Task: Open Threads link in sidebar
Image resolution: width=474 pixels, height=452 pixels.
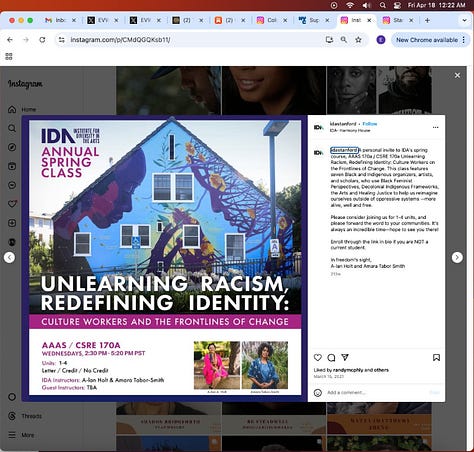Action: click(x=25, y=416)
